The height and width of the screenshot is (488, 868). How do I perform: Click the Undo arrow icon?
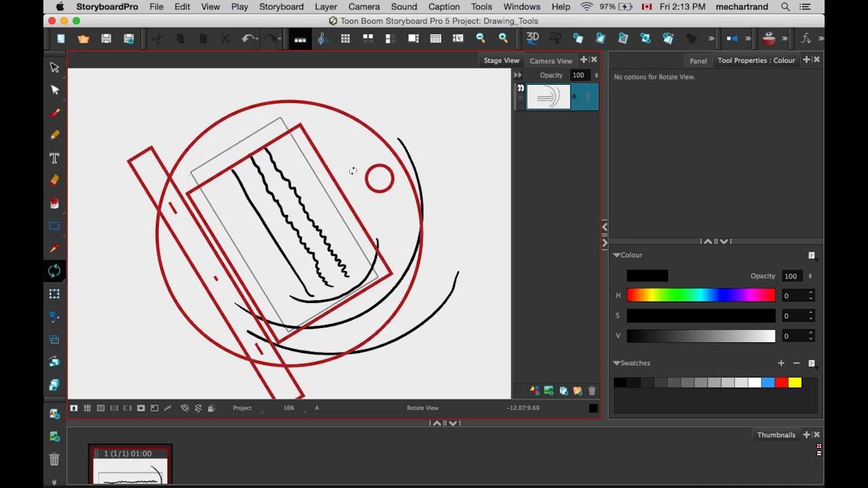248,39
